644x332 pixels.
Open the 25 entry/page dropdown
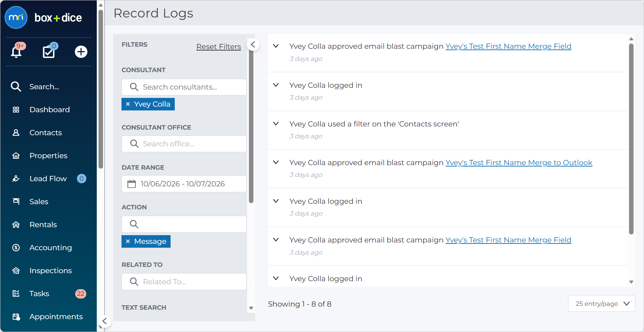[x=602, y=303]
